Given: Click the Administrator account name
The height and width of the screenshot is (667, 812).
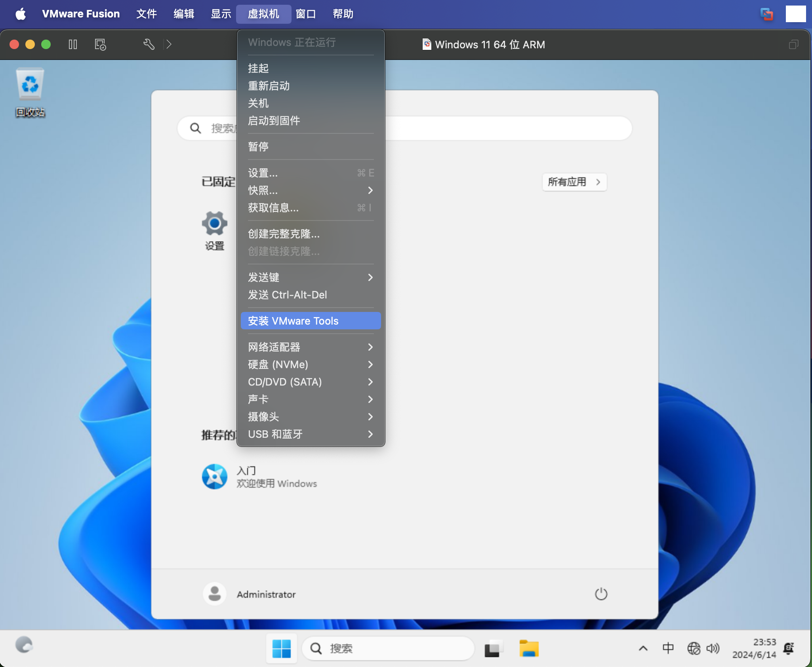Looking at the screenshot, I should pos(266,594).
